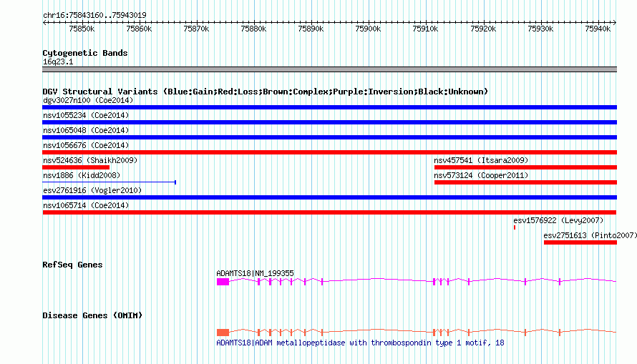Select the blue bar under esv2761916

329,197
